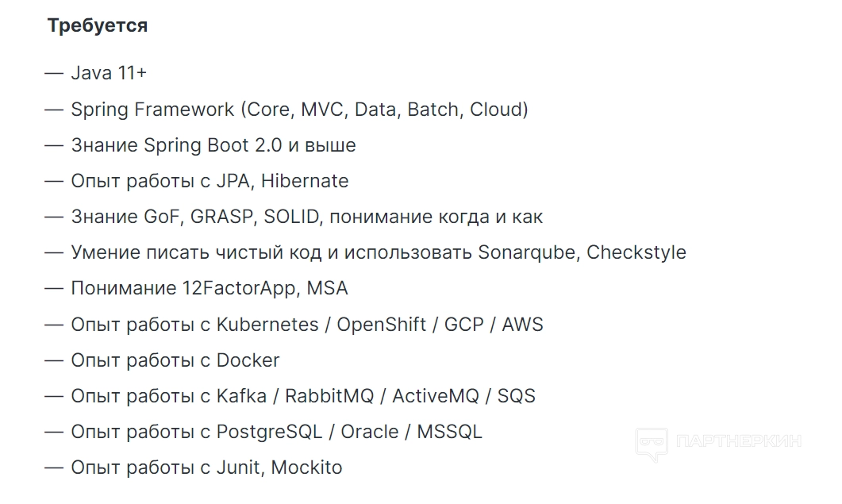842x504 pixels.
Task: Click the Требуется heading
Action: pyautogui.click(x=98, y=25)
